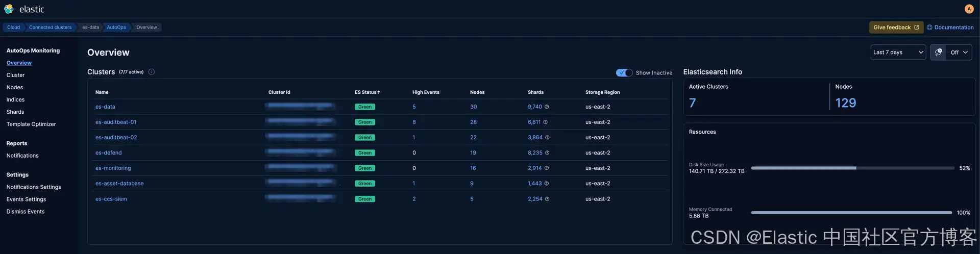Click the shards info icon for es-defend
The height and width of the screenshot is (254, 980).
click(547, 153)
